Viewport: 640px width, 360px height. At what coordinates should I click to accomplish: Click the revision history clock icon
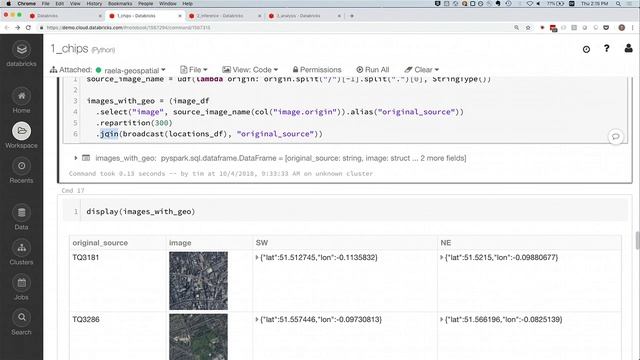coord(586,49)
